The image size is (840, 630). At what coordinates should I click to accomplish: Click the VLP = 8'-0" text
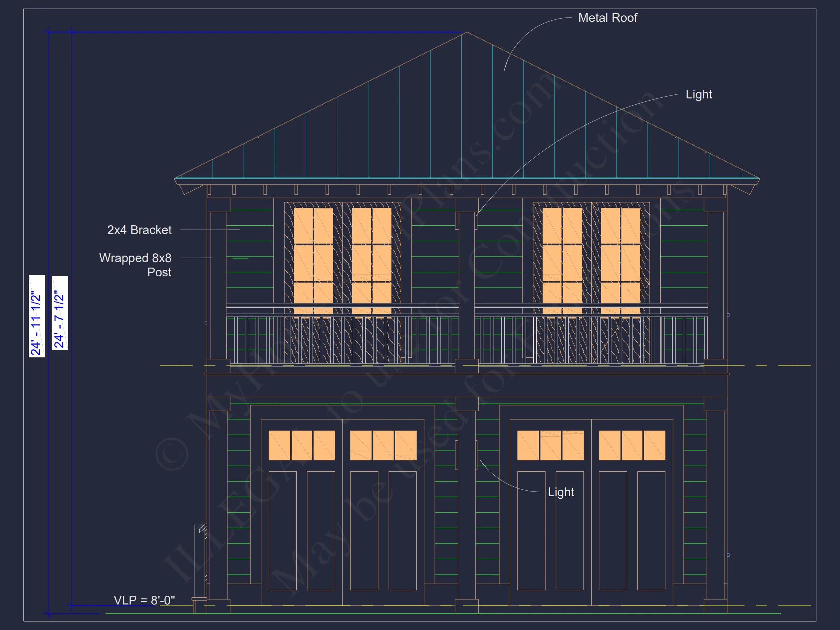(144, 600)
